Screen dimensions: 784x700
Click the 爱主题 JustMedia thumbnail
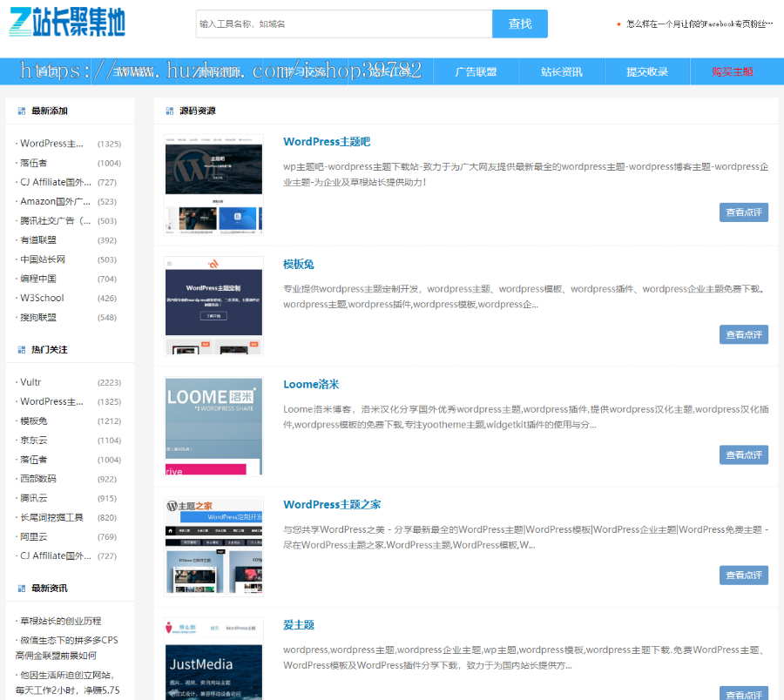click(213, 658)
